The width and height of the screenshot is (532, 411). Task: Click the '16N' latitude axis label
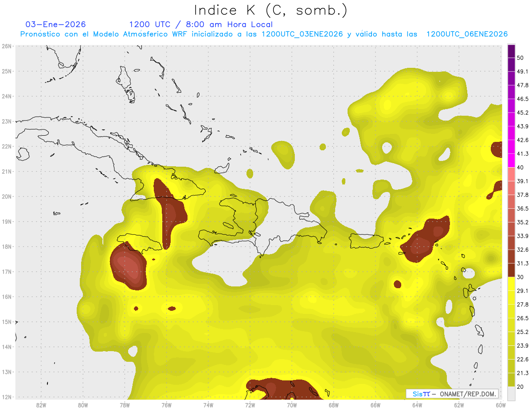[x=7, y=297]
